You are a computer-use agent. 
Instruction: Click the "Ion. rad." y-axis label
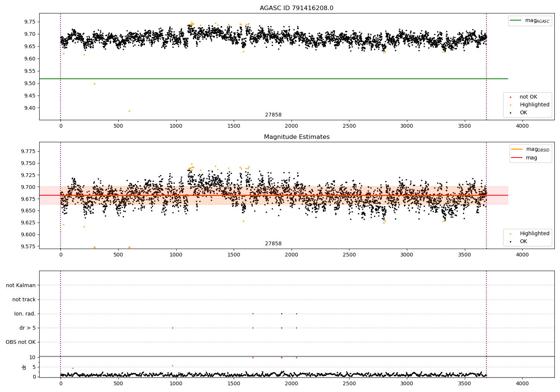(x=25, y=314)
